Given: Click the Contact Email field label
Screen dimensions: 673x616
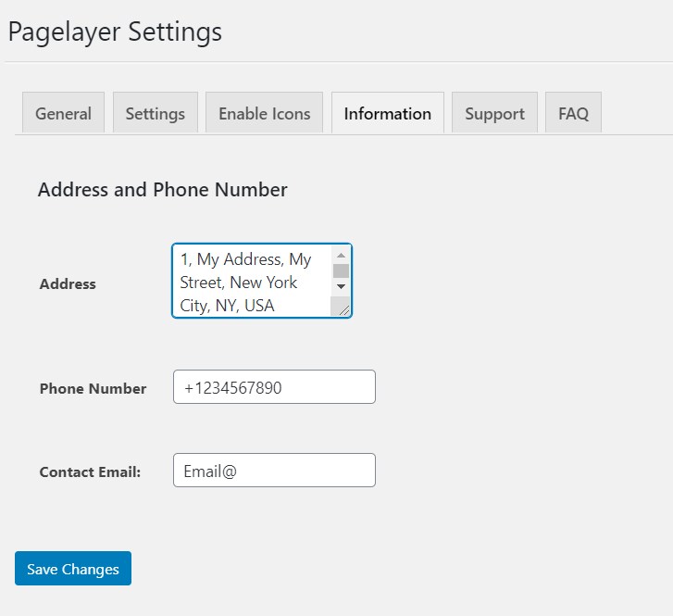Looking at the screenshot, I should click(90, 472).
